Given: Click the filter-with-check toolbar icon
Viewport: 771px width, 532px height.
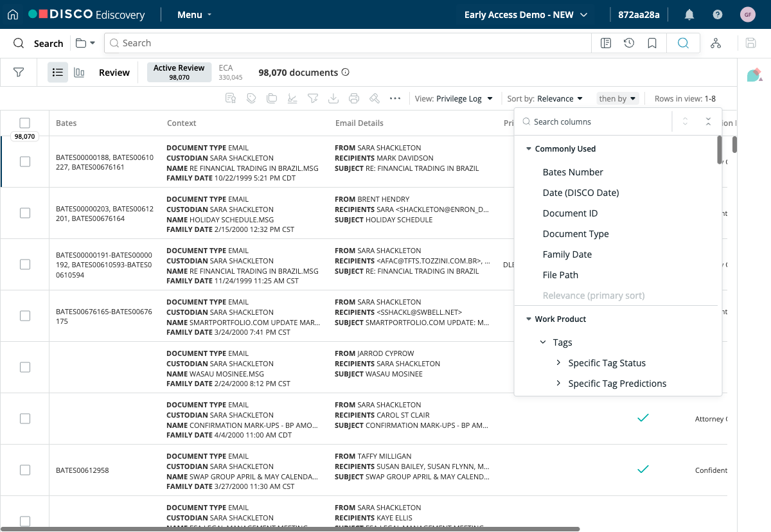Looking at the screenshot, I should pos(313,98).
